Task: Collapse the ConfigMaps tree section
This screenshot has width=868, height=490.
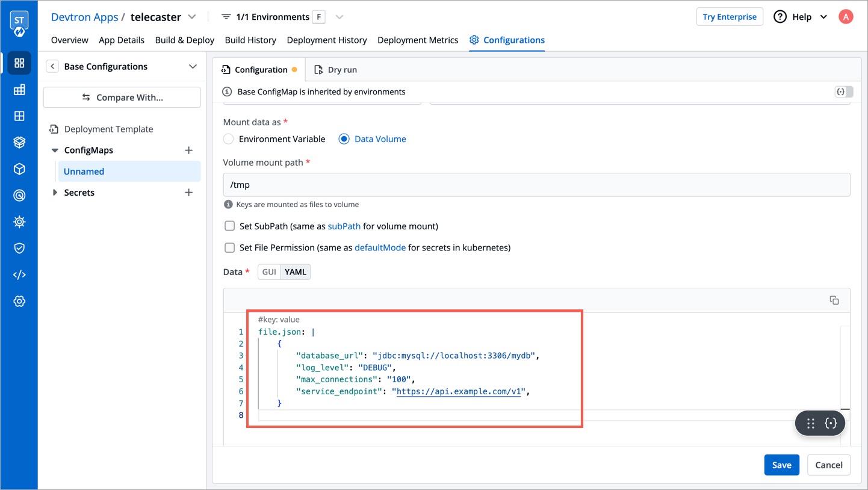Action: click(x=55, y=150)
